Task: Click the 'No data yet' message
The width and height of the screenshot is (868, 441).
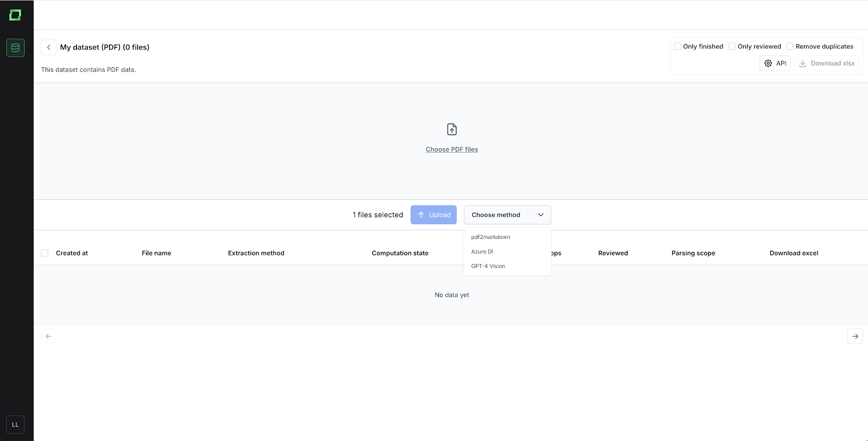Action: pyautogui.click(x=452, y=295)
